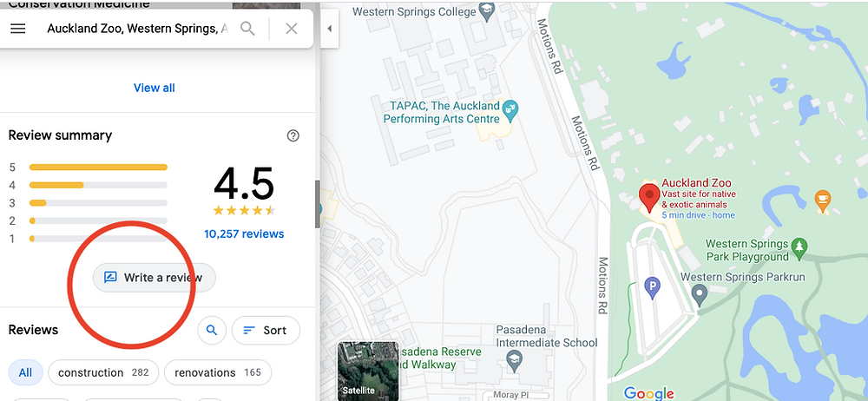Click the side panel scrollbar thumb
This screenshot has width=868, height=401.
click(317, 204)
